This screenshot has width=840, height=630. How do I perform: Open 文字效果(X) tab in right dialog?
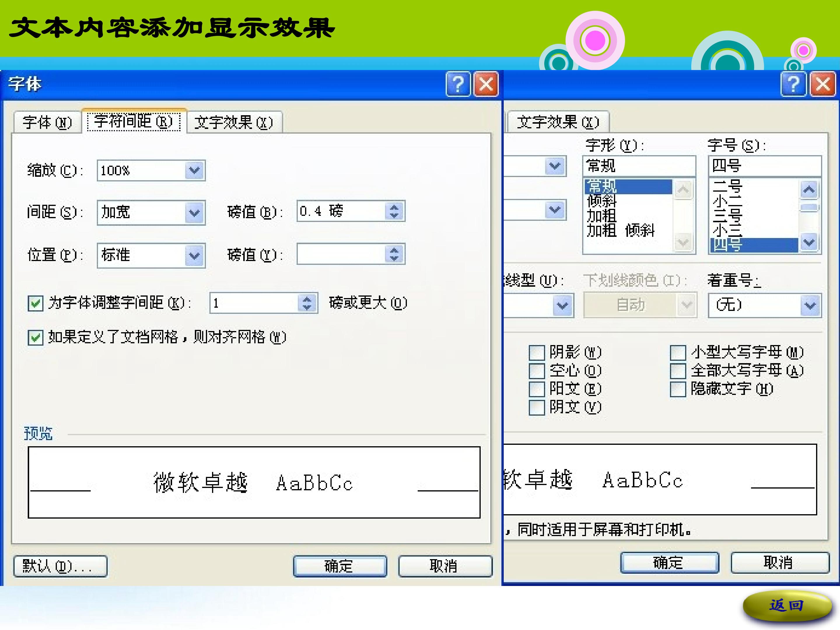pos(558,122)
